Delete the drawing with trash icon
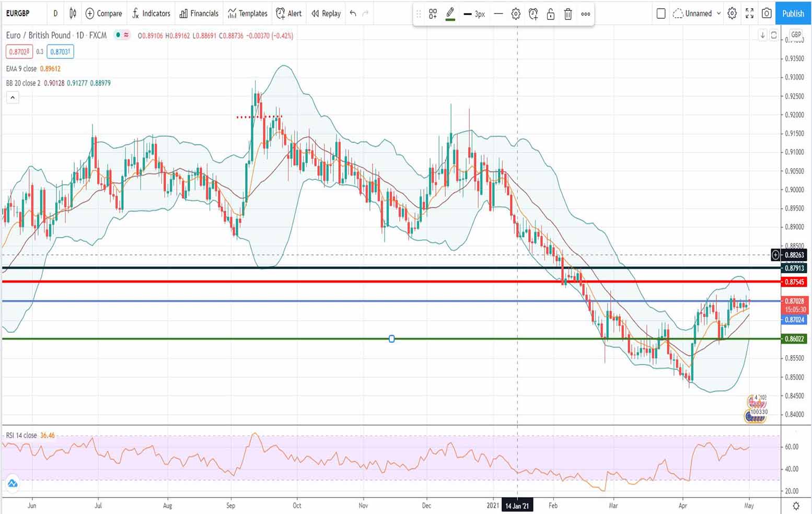Viewport: 812px width, 514px height. pyautogui.click(x=568, y=15)
